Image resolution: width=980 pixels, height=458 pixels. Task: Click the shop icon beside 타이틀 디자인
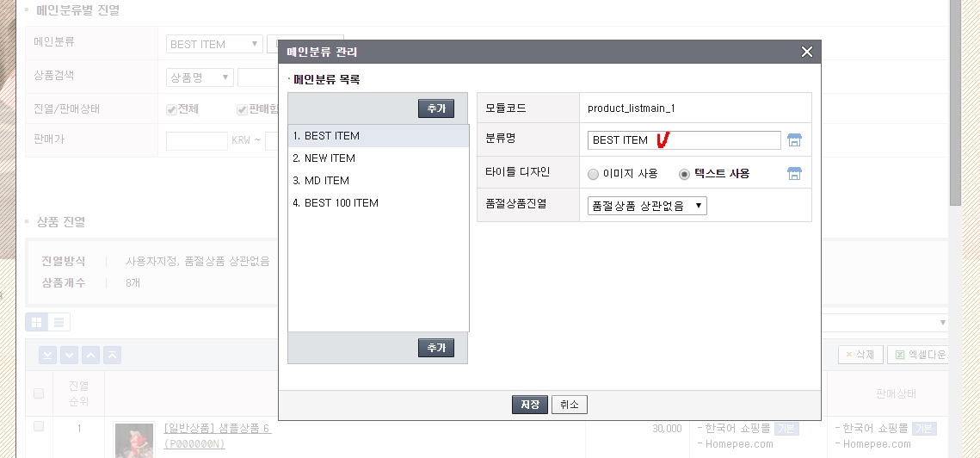(794, 174)
